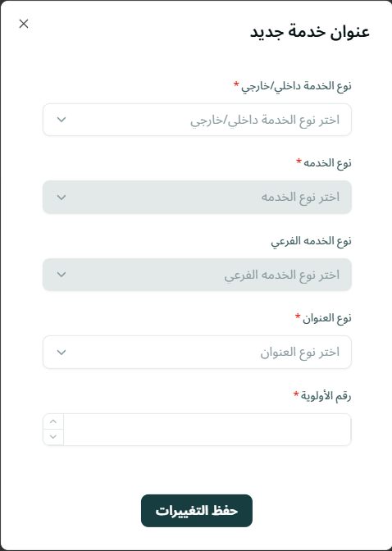Click chevron arrow in اختر نوع العنوان select
This screenshot has height=551, width=392.
(x=62, y=352)
